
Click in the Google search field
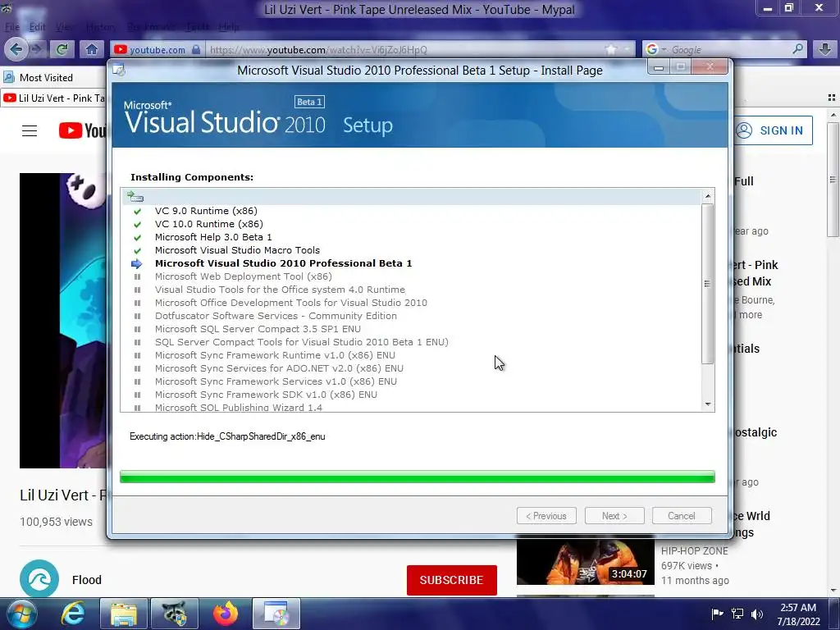click(x=729, y=50)
